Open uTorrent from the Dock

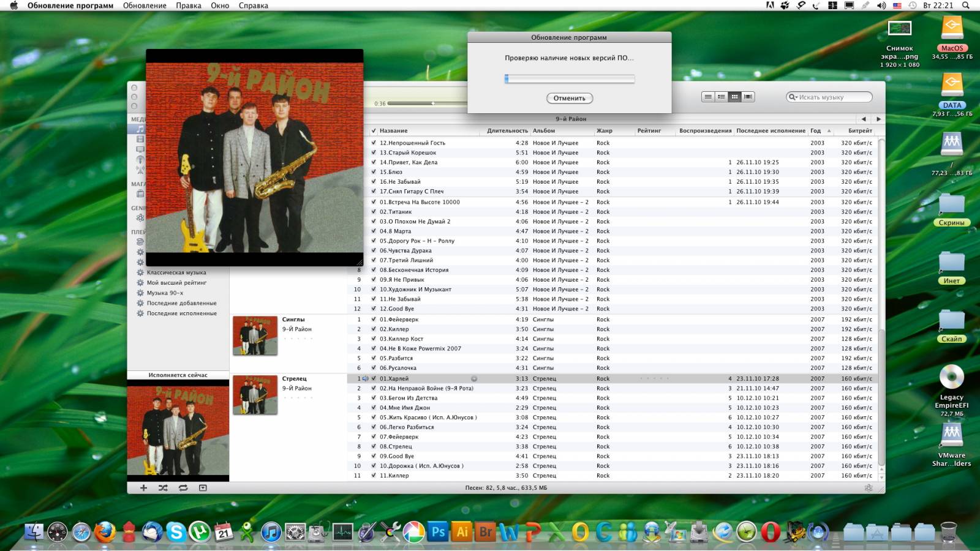tap(200, 532)
